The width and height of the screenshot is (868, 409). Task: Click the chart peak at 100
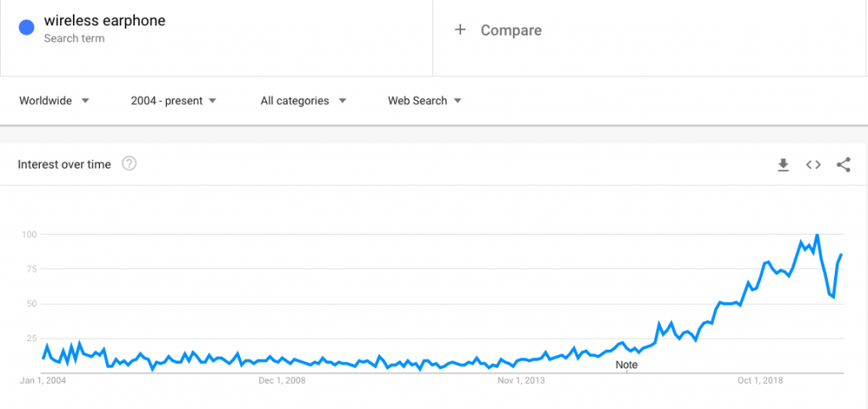(817, 235)
